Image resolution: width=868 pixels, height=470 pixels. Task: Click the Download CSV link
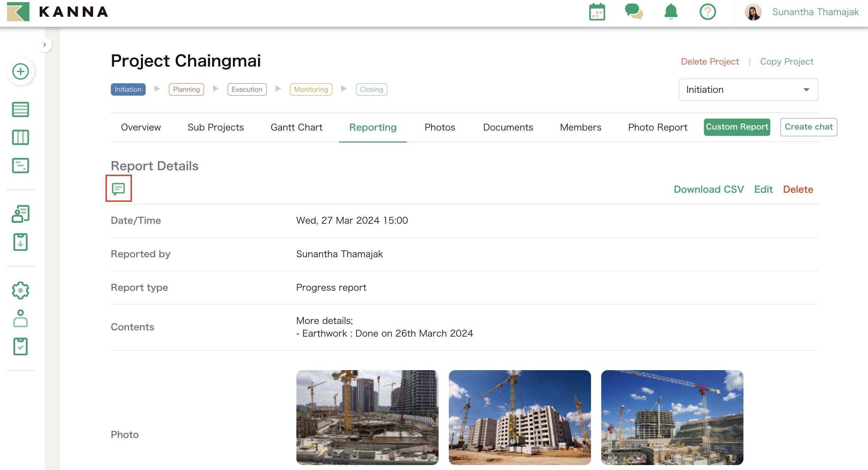pos(709,189)
